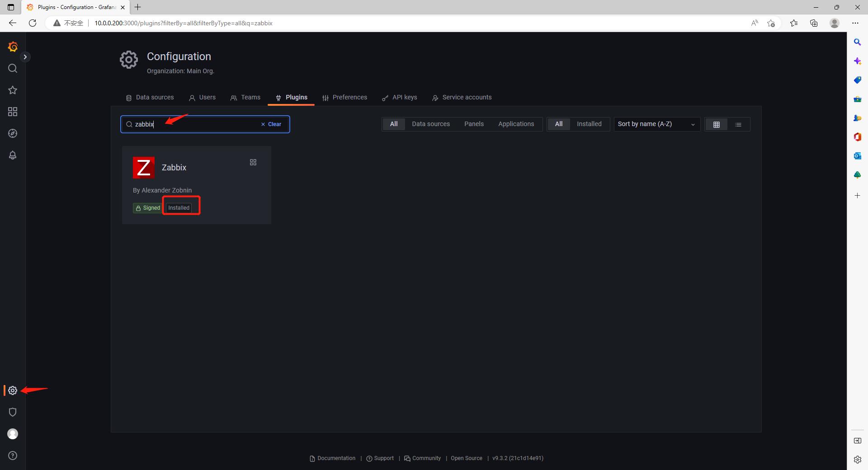Select the Plugins tab
Image resolution: width=868 pixels, height=470 pixels.
point(291,97)
